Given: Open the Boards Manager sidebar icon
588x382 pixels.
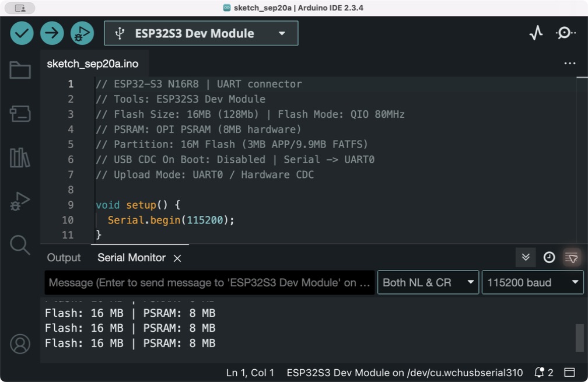Looking at the screenshot, I should tap(20, 114).
